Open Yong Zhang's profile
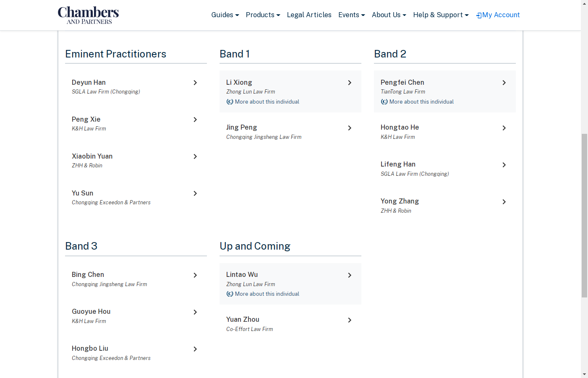The width and height of the screenshot is (588, 378). coord(400,201)
